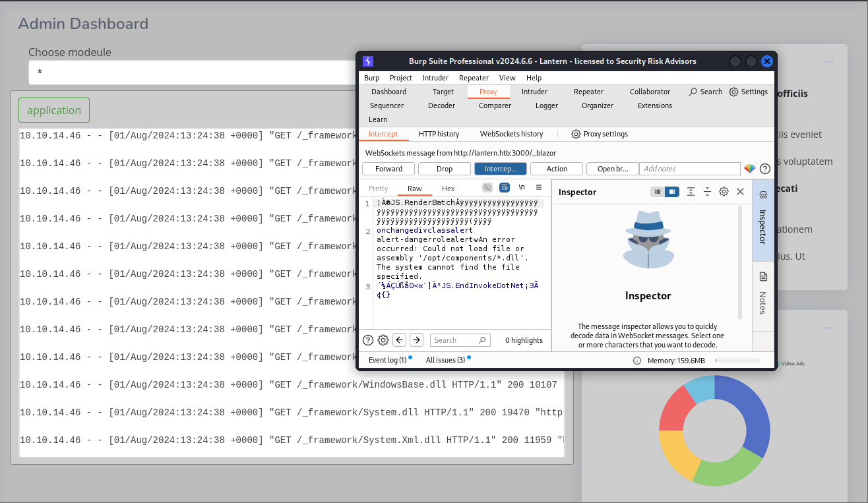
Task: Switch to Pretty view tab
Action: coord(379,189)
